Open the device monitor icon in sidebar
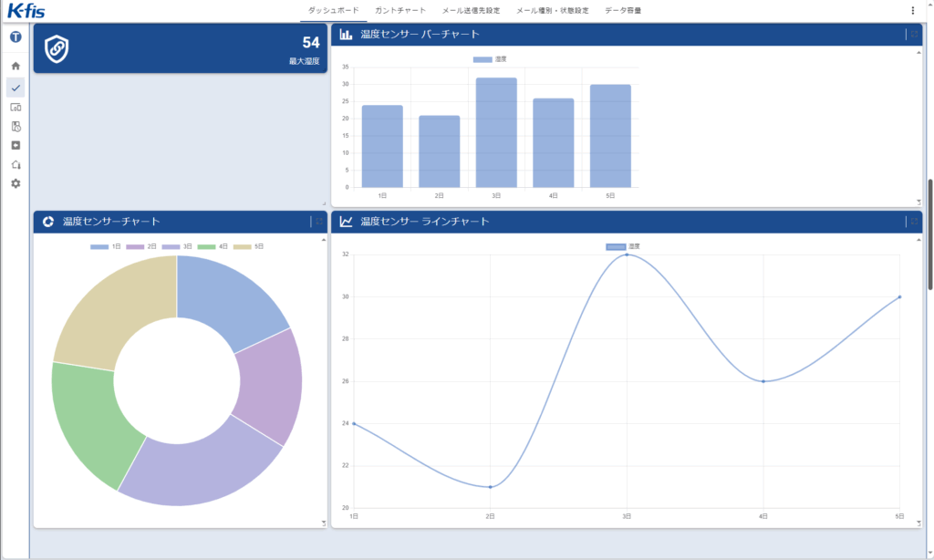Screen dimensions: 934x560 coord(16,107)
